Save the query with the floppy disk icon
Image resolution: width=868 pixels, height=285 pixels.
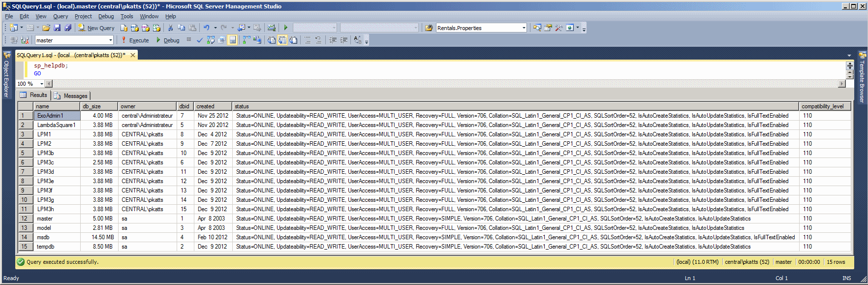click(x=57, y=28)
